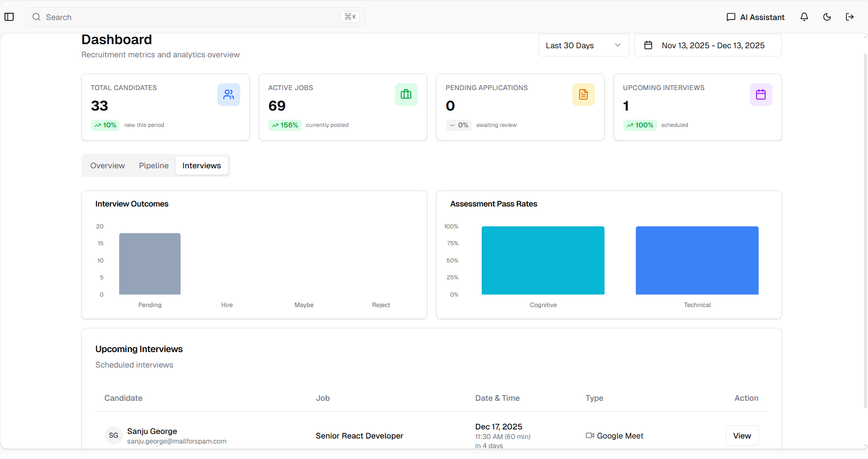Expand the period selector chevron

coord(617,45)
